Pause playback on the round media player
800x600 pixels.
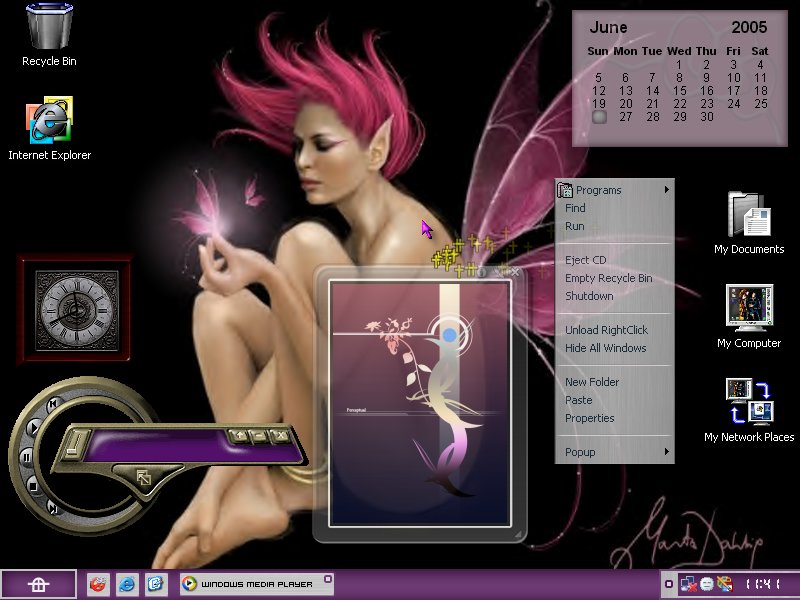pyautogui.click(x=26, y=456)
